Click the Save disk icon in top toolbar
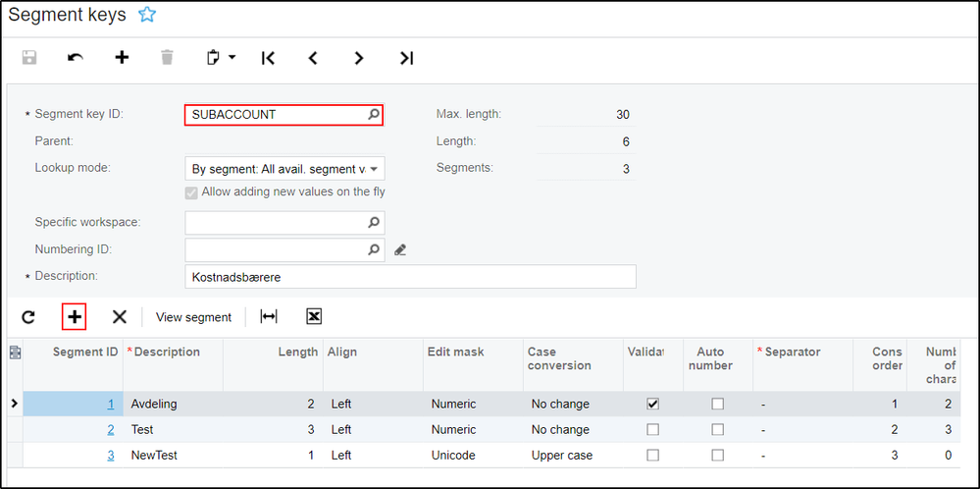The image size is (980, 489). (x=29, y=58)
